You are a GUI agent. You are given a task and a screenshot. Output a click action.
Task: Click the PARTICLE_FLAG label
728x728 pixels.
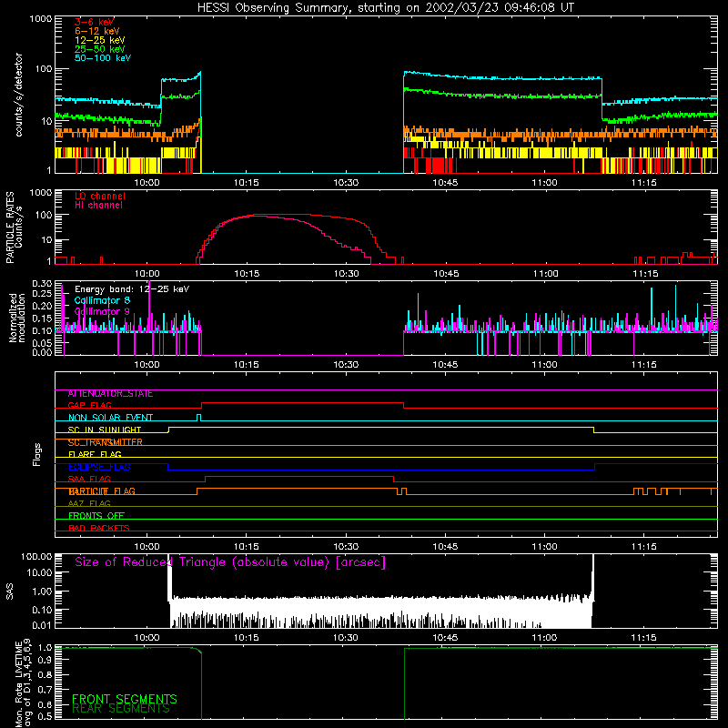(102, 491)
